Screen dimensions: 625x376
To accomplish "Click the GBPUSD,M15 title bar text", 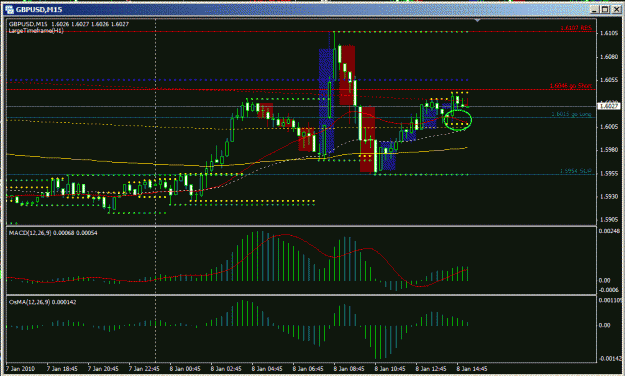I will coord(39,10).
